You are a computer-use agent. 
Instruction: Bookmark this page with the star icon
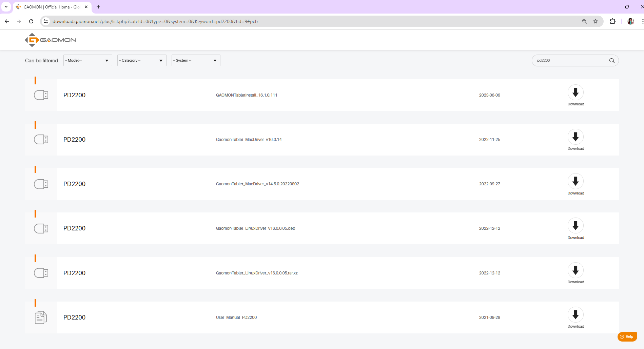point(596,21)
